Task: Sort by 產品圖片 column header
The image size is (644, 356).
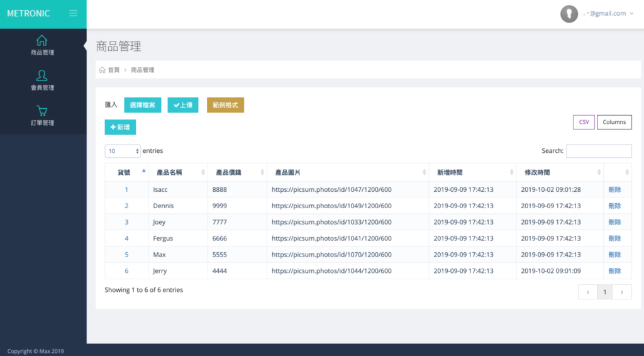Action: pyautogui.click(x=347, y=172)
